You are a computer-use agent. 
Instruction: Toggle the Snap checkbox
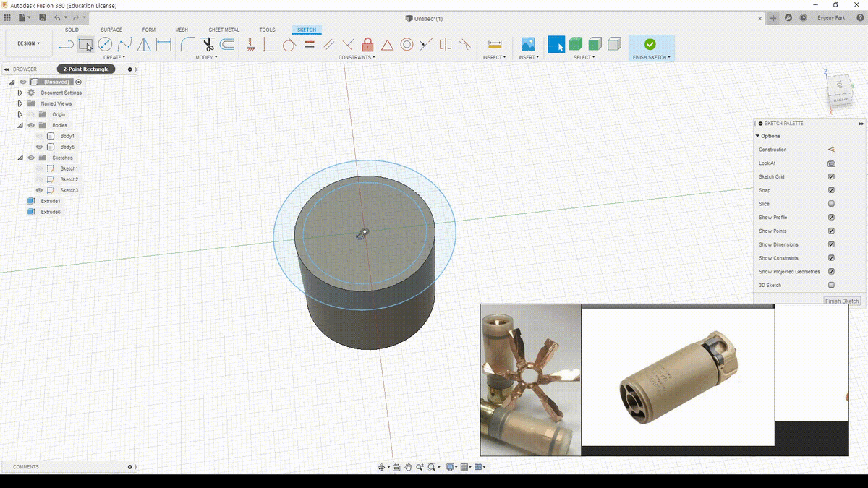pos(831,190)
